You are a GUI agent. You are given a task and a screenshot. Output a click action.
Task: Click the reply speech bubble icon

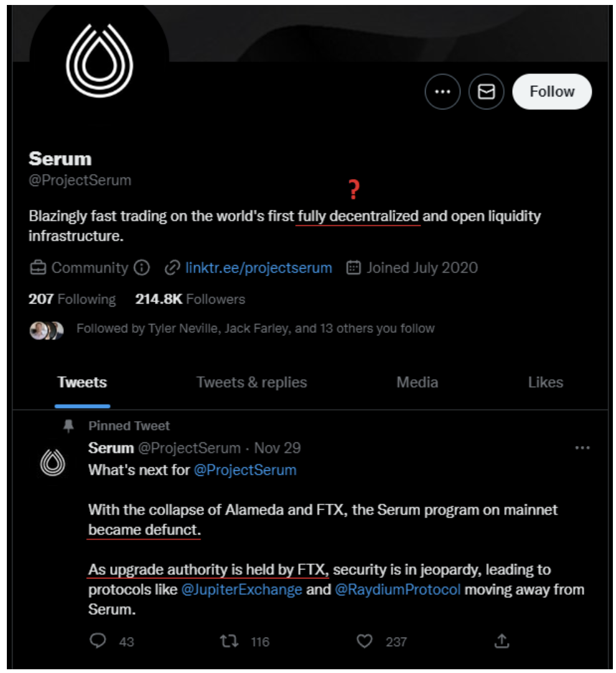tap(98, 641)
